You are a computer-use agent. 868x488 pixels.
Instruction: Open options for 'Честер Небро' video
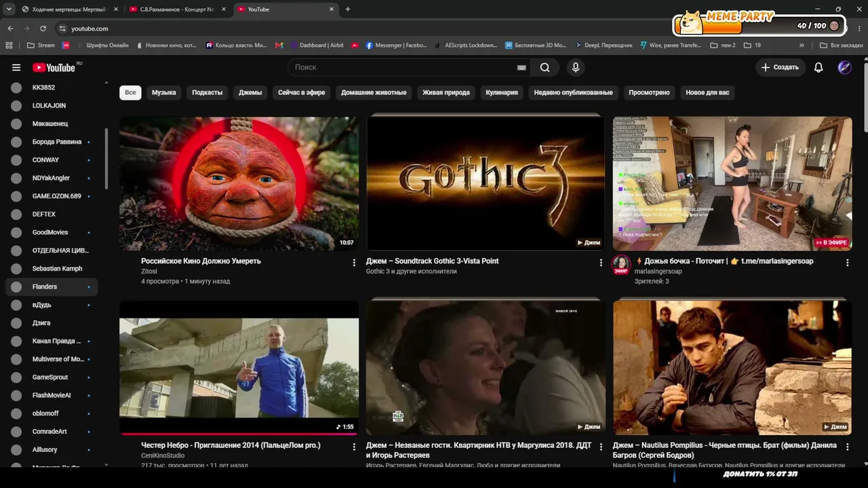[354, 447]
